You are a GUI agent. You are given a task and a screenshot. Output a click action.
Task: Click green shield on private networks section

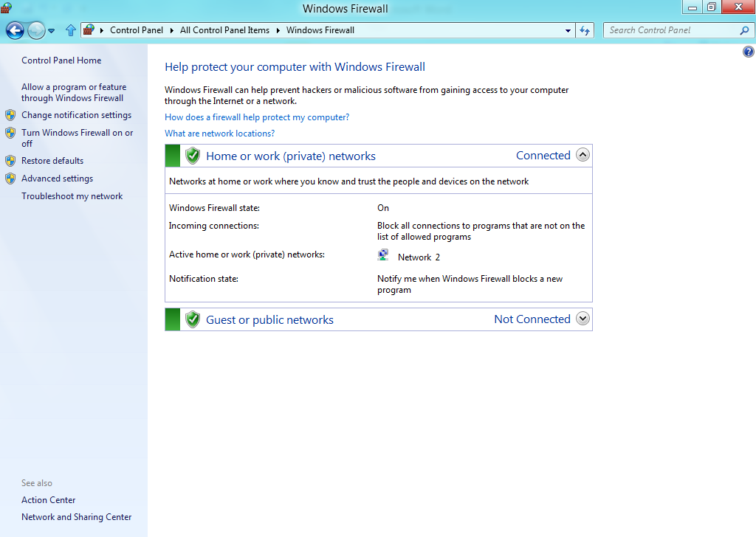click(193, 156)
